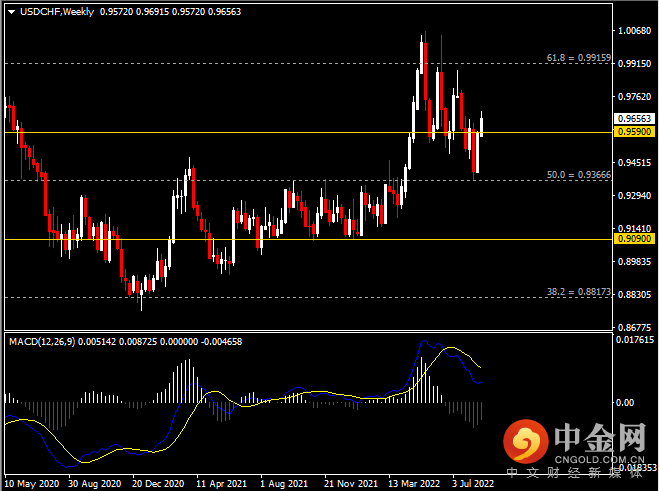Click the 20 Dec 2020 date label
The image size is (660, 491).
(158, 483)
